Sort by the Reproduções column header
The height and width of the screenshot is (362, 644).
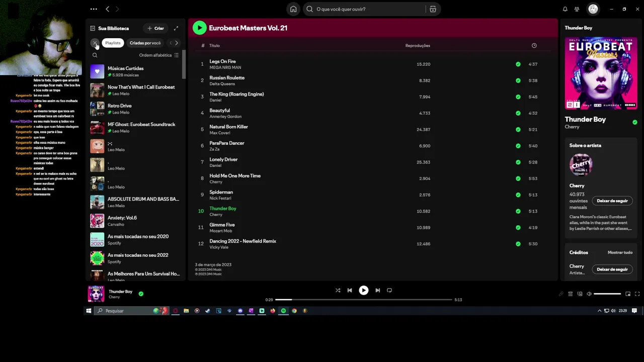pyautogui.click(x=418, y=46)
